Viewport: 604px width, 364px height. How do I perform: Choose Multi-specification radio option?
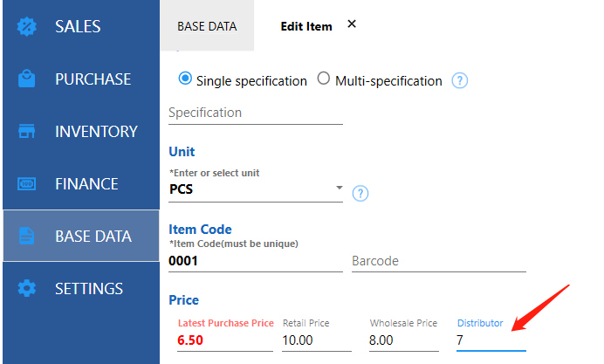click(x=324, y=79)
